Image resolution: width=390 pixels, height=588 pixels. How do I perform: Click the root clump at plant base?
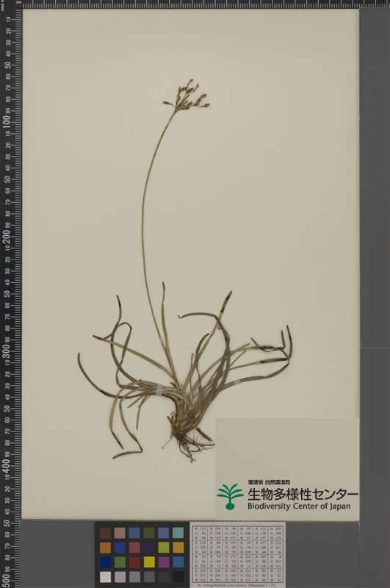184,441
